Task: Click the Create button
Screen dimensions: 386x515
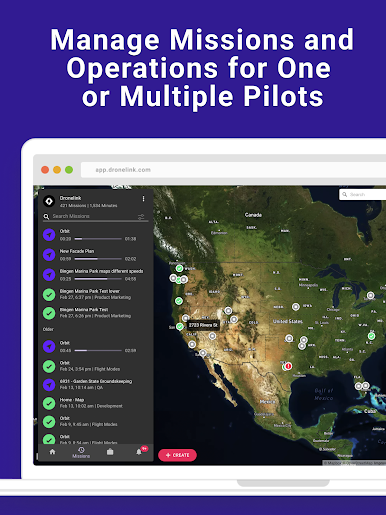Action: pyautogui.click(x=177, y=455)
